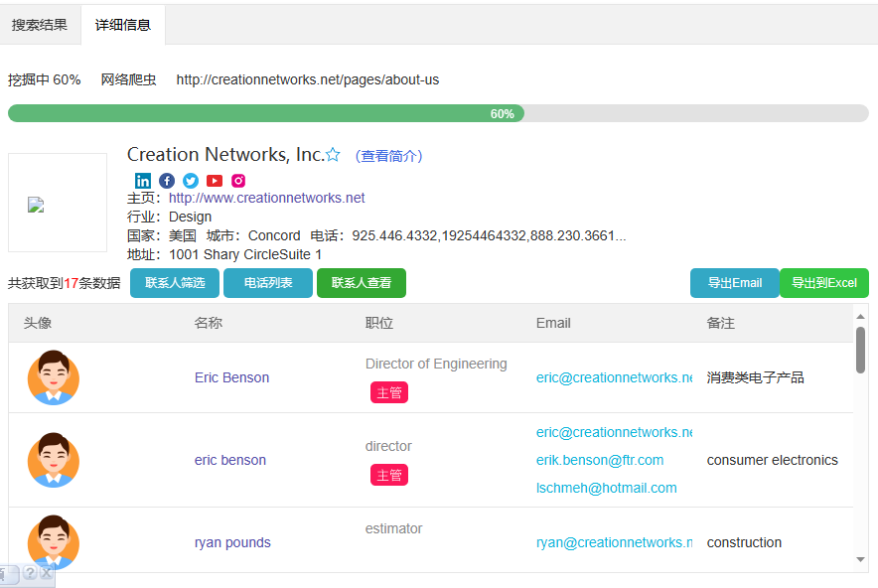
Task: Click the contact table scrollbar thumb
Action: click(861, 350)
